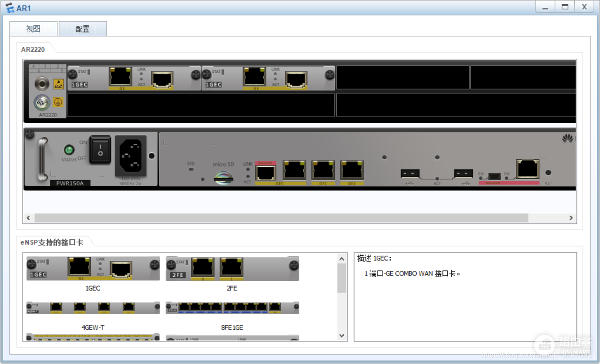Select the first installed 1GEC card in slot
The height and width of the screenshot is (364, 600).
coord(134,78)
